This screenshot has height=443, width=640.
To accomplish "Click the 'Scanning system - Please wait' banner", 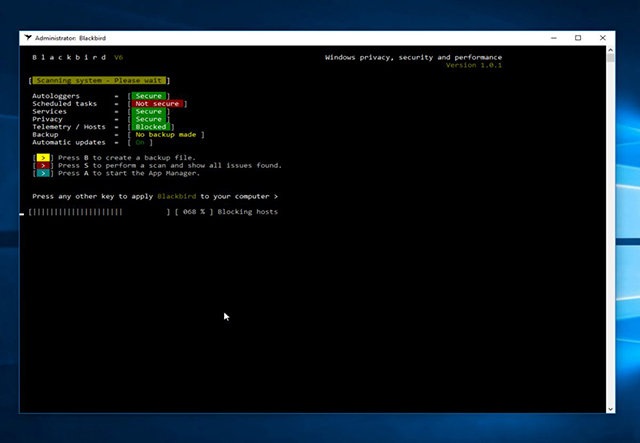I will pos(99,80).
